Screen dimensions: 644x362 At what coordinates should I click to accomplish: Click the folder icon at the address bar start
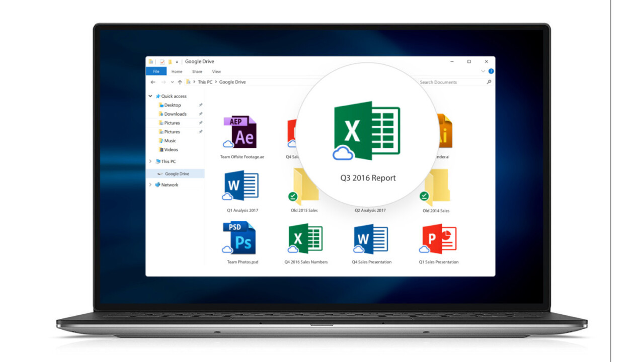point(188,82)
